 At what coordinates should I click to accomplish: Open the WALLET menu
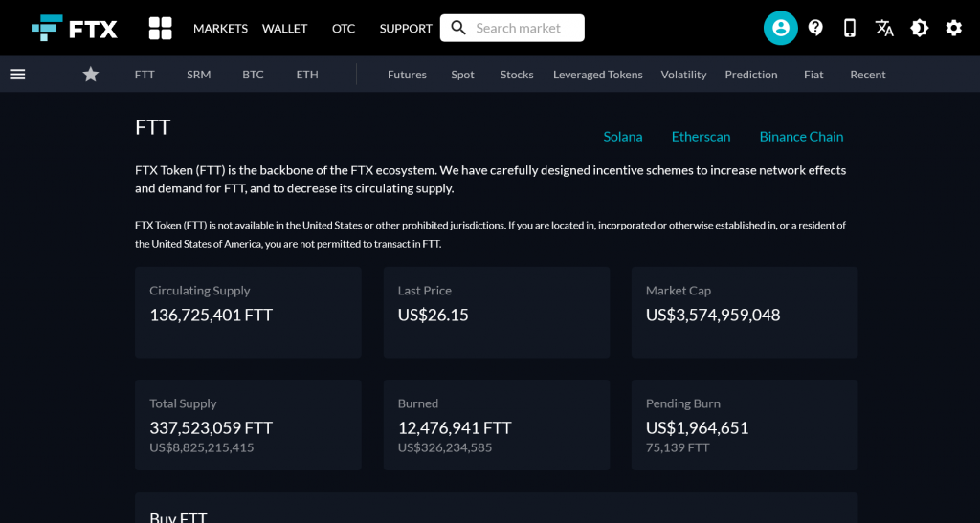285,28
